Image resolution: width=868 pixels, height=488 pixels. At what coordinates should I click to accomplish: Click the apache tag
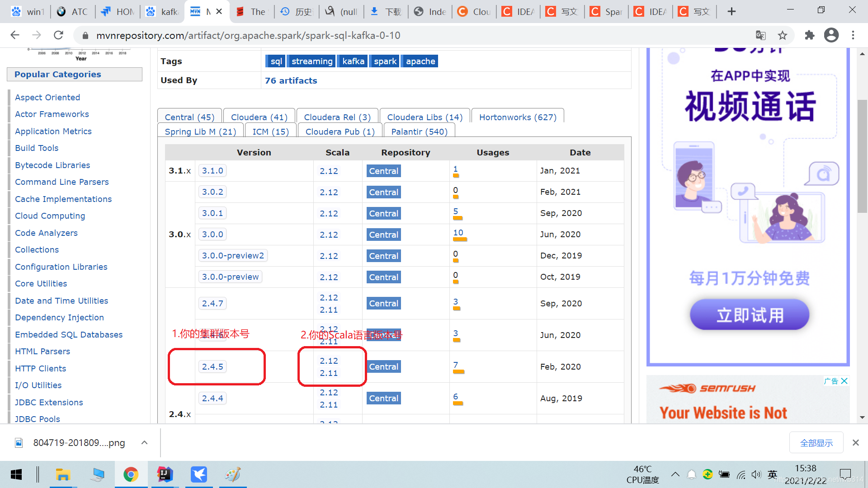(x=420, y=61)
